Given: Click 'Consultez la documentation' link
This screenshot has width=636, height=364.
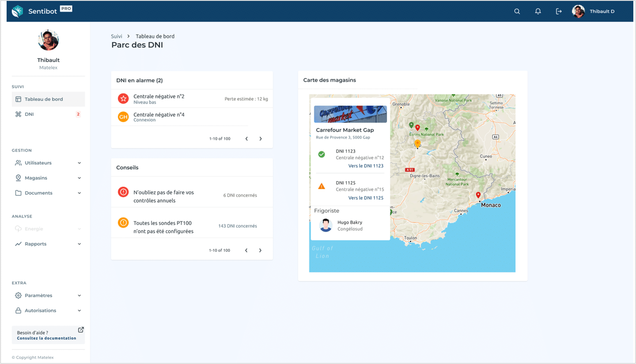Looking at the screenshot, I should click(46, 338).
